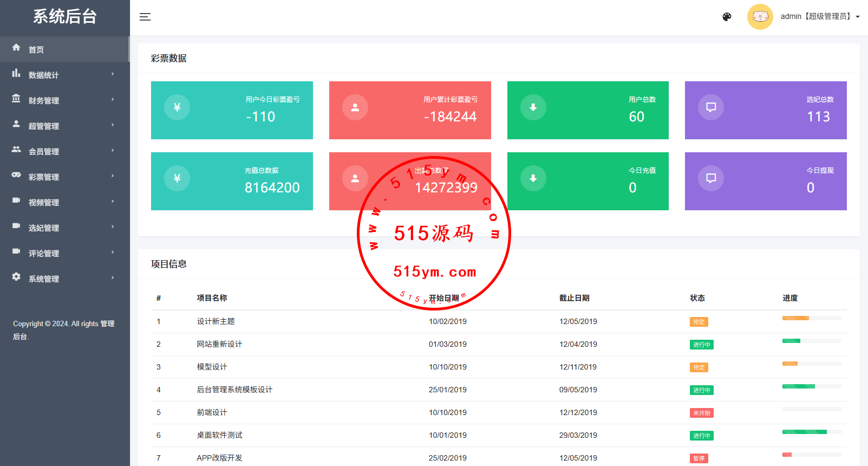Image resolution: width=868 pixels, height=466 pixels.
Task: Expand the 数据统计 sidebar menu
Action: 64,75
